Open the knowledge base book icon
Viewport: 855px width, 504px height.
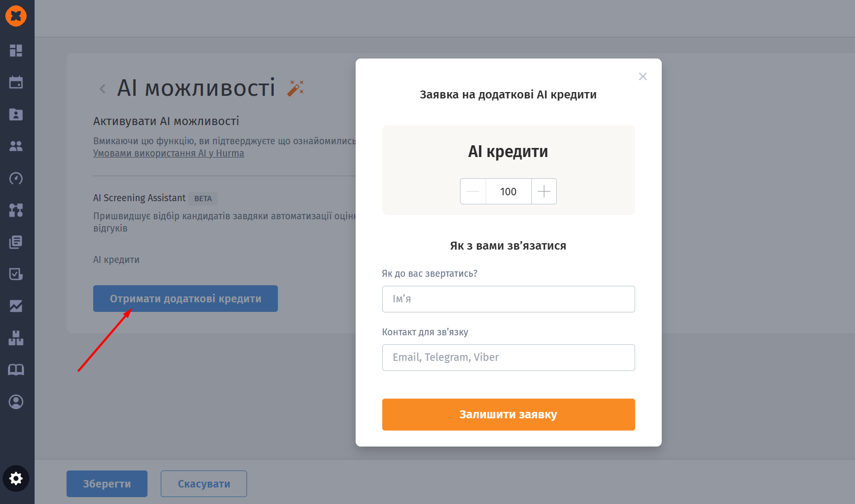pyautogui.click(x=16, y=370)
